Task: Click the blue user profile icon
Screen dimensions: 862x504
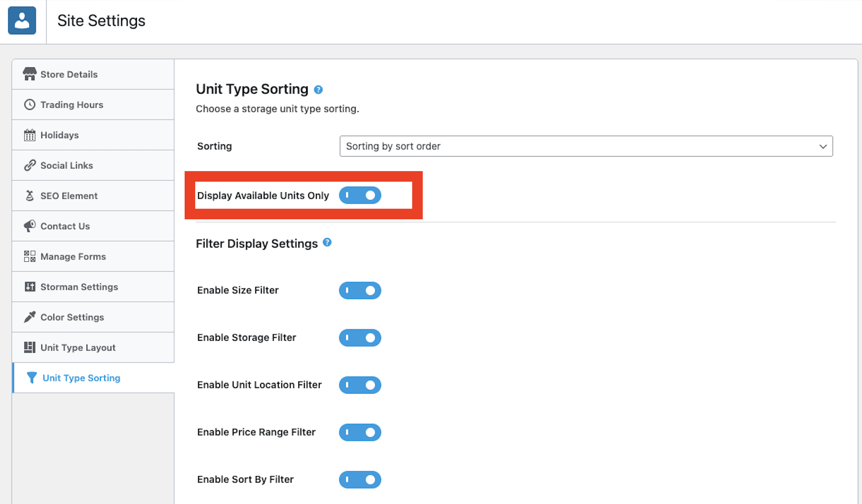Action: pos(22,21)
